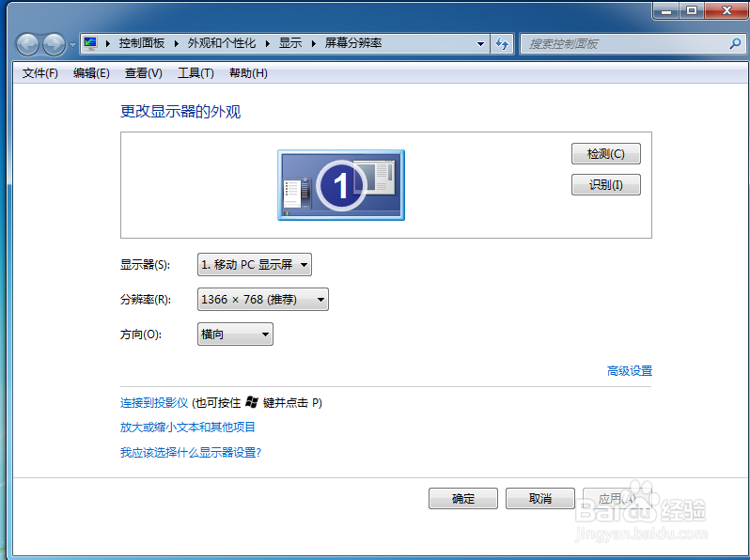Image resolution: width=750 pixels, height=560 pixels.
Task: Open recent pages arrow beside navigation buttons
Action: (x=72, y=45)
